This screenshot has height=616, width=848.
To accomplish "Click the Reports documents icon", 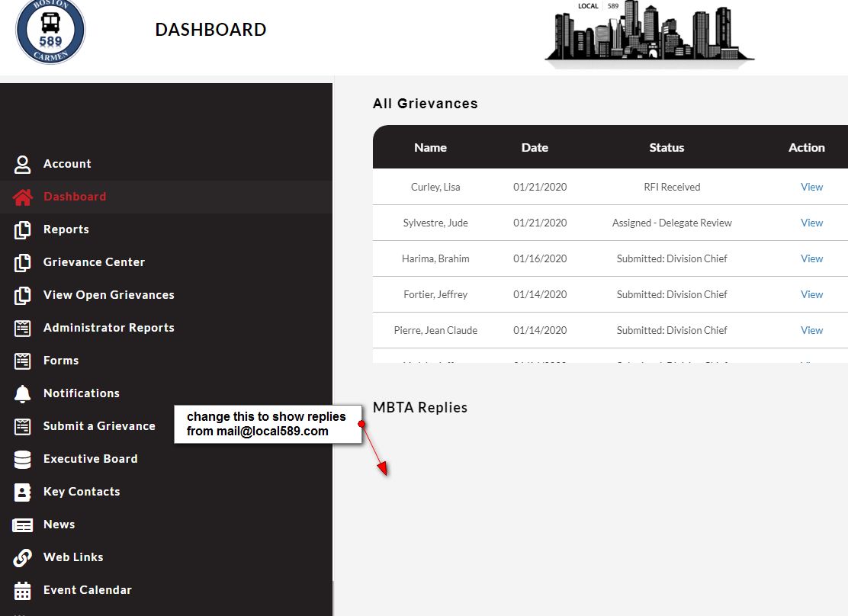I will [x=22, y=229].
